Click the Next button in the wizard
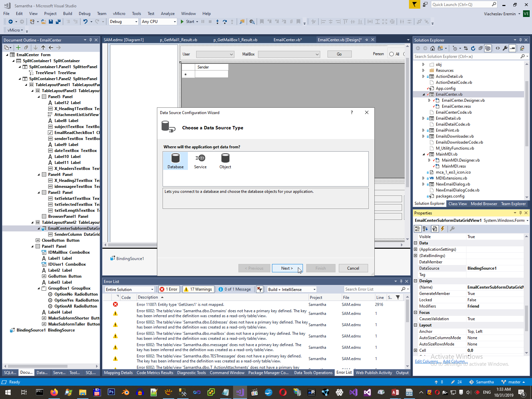This screenshot has height=399, width=532. click(287, 268)
